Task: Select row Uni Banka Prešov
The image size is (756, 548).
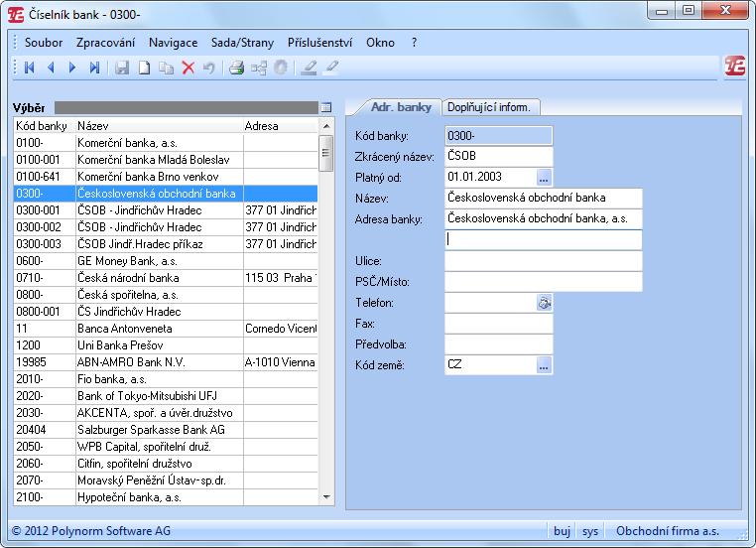Action: [166, 345]
